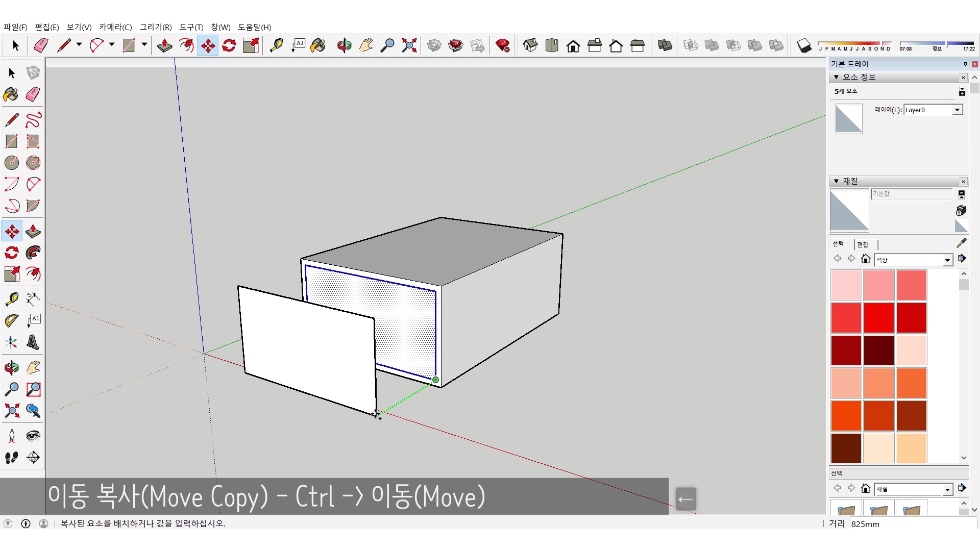Switch to Iso view house icon

point(530,46)
